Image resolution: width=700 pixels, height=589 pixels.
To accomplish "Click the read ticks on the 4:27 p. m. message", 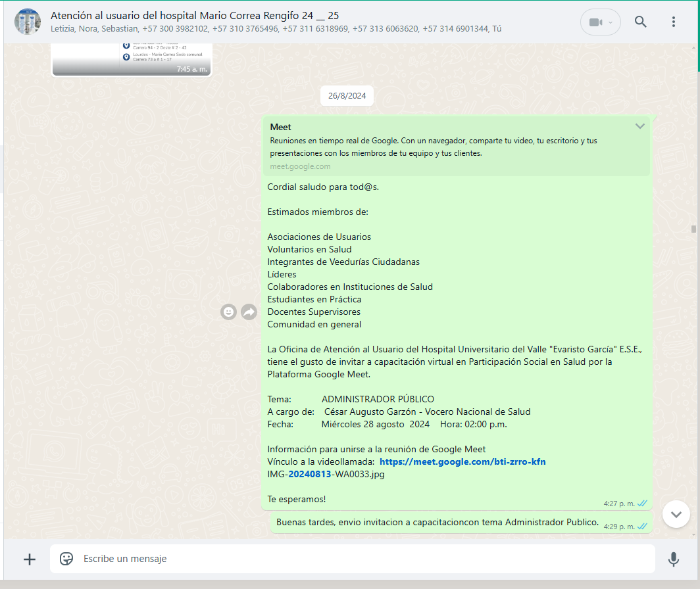I will pyautogui.click(x=642, y=504).
